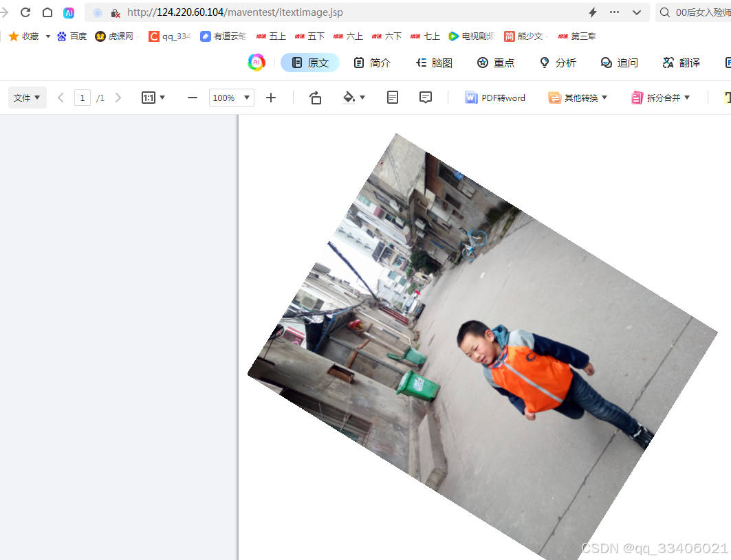
Task: Switch to the 简介 tab
Action: (x=371, y=63)
